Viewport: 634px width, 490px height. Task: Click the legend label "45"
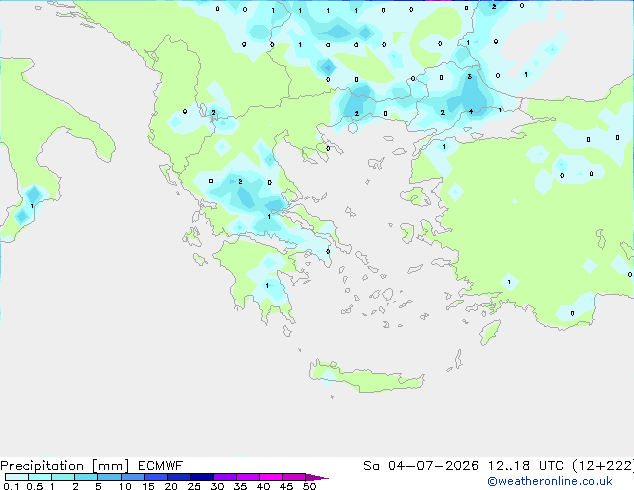(x=286, y=486)
